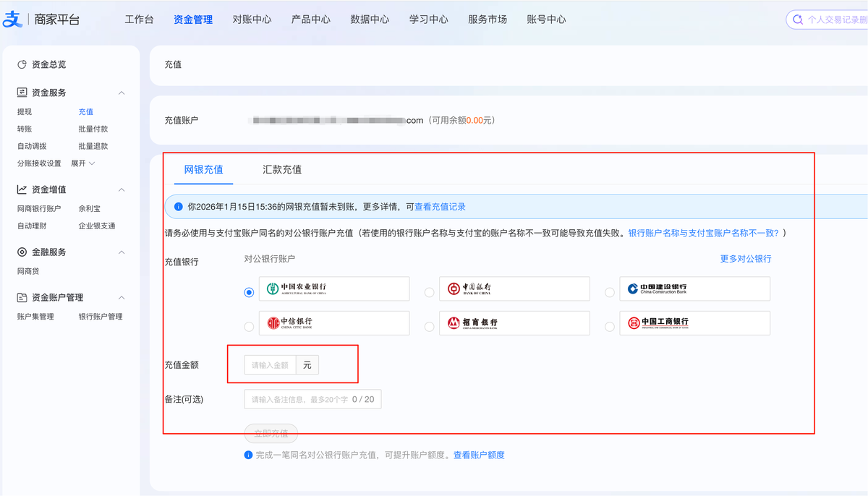Go to 批量退款 in sidebar
This screenshot has height=496, width=868.
(93, 146)
